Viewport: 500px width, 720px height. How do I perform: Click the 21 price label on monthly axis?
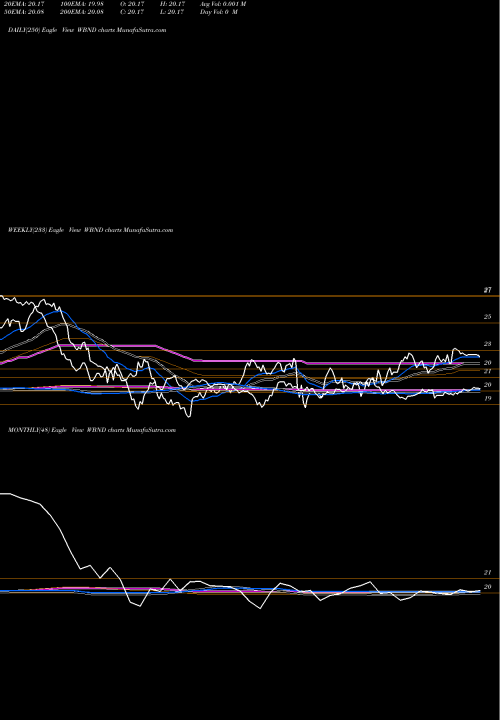click(x=488, y=573)
